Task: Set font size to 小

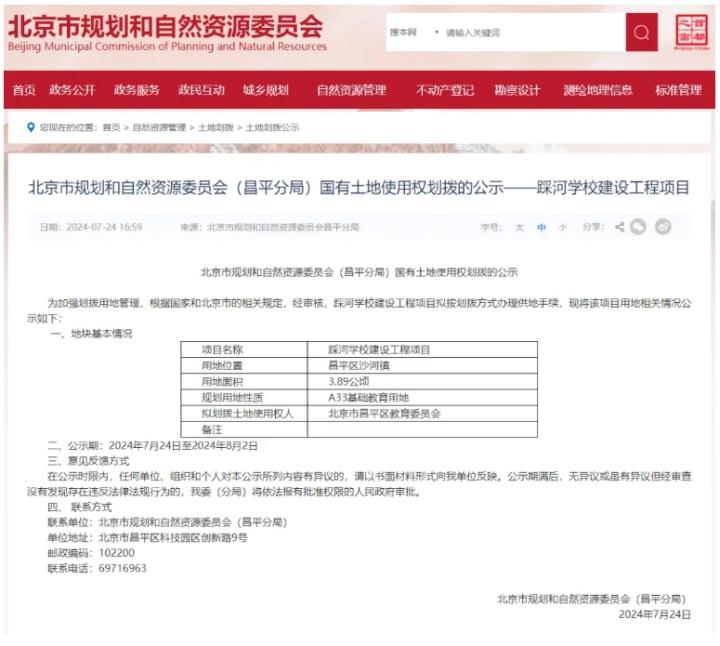Action: click(x=562, y=227)
